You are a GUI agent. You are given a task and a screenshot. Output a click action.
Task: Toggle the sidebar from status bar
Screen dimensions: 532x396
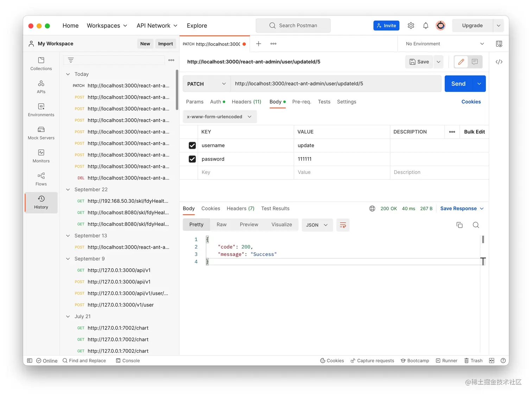pyautogui.click(x=30, y=360)
